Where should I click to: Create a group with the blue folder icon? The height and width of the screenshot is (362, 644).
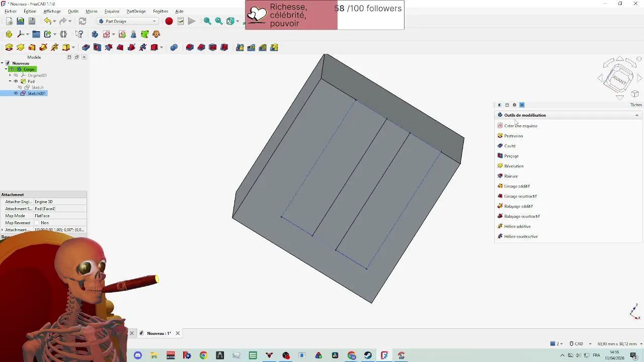tap(36, 34)
